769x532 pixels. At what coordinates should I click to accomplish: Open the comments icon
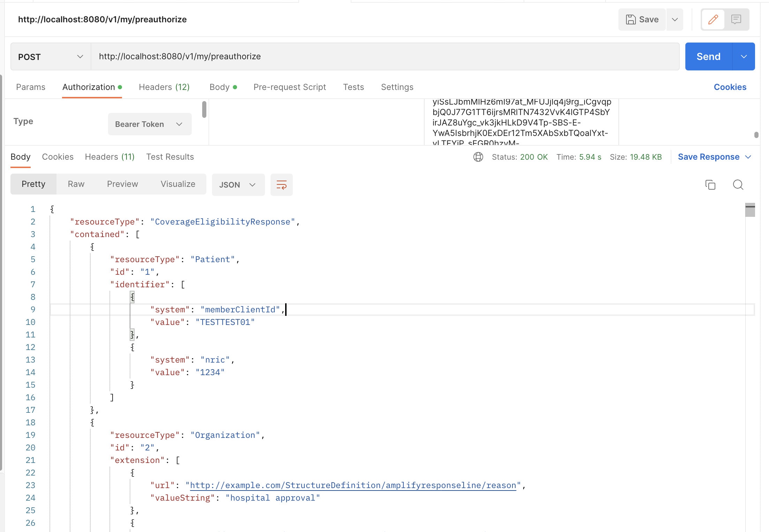(x=736, y=20)
